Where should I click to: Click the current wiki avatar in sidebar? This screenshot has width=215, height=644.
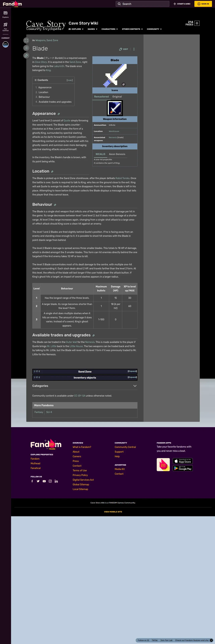point(6,44)
